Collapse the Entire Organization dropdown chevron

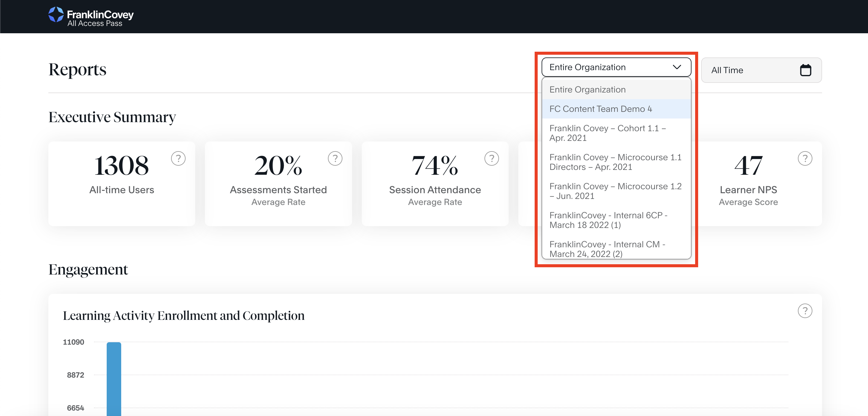click(x=677, y=67)
